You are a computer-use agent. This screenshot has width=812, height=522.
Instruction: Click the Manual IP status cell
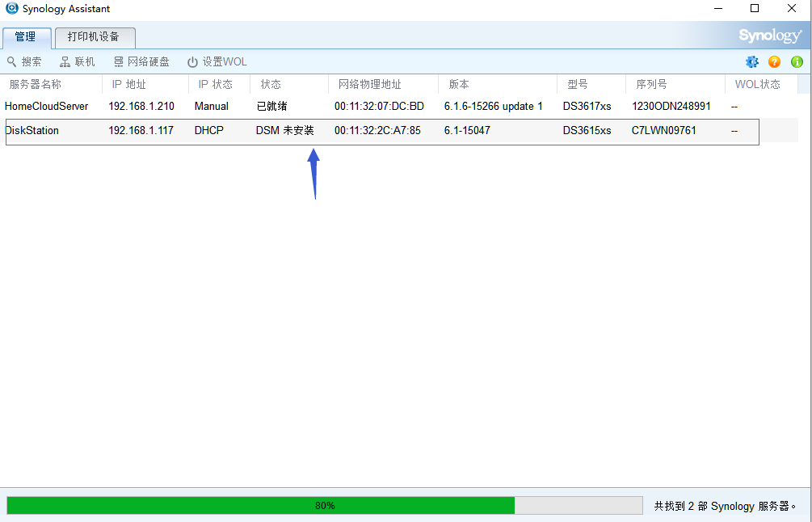(212, 106)
